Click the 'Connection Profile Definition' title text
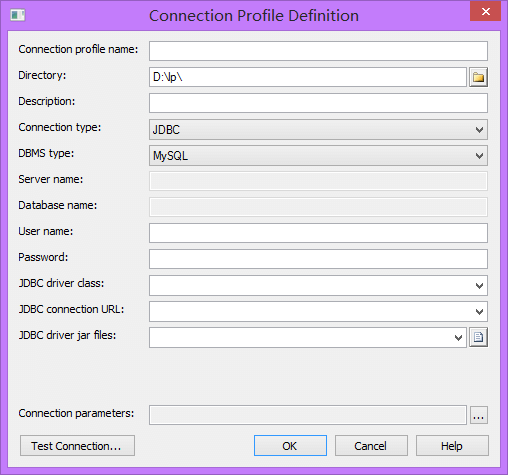This screenshot has width=508, height=475. (254, 16)
